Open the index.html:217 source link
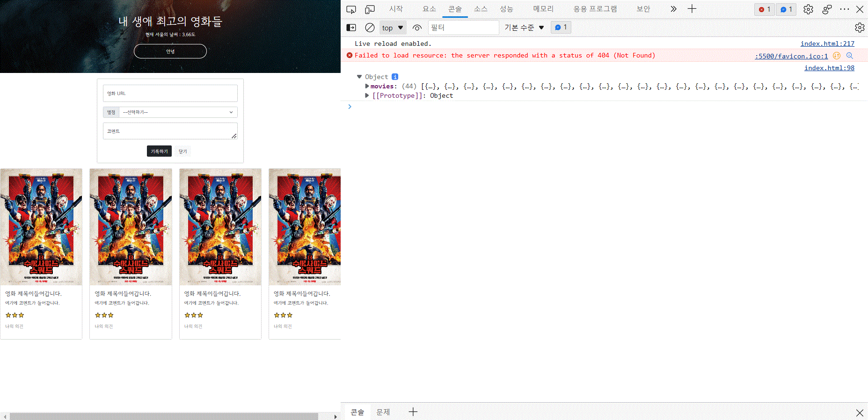The image size is (868, 420). point(827,43)
